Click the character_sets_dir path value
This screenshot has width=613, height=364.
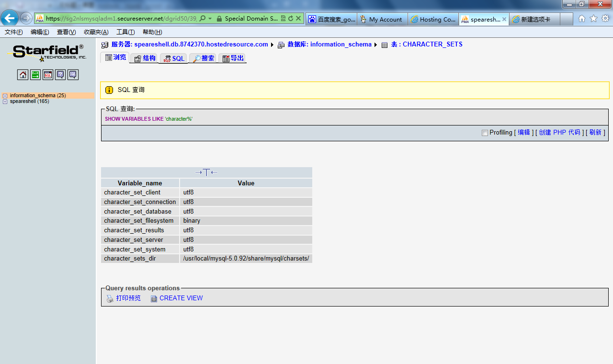coord(246,259)
